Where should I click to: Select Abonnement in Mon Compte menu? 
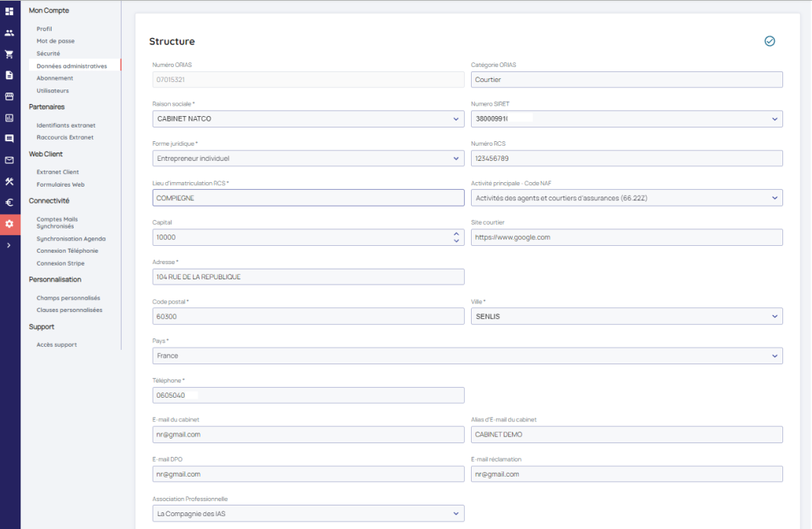pyautogui.click(x=55, y=78)
